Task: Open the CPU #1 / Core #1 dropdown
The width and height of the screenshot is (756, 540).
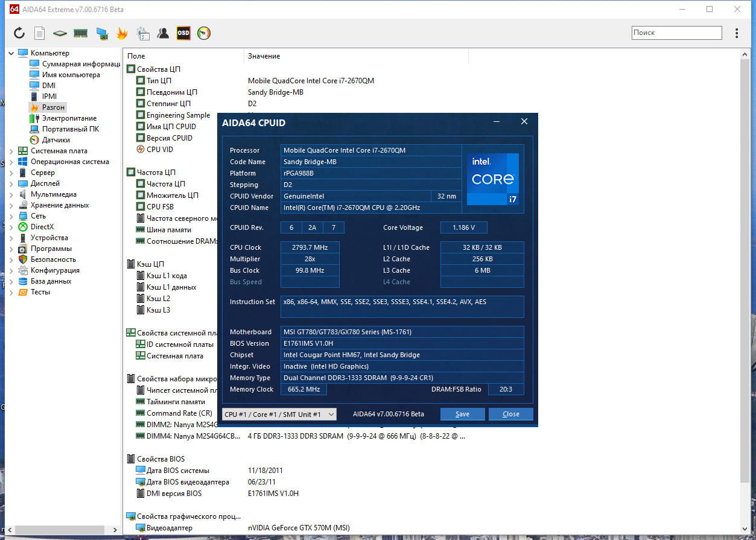Action: pos(279,414)
